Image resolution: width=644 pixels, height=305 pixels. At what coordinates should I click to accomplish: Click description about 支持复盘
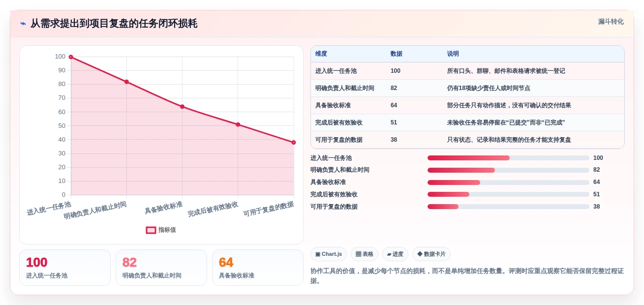[509, 140]
